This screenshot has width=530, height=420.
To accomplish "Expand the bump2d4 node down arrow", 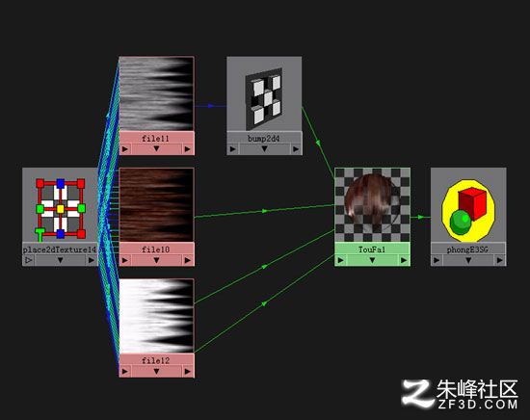I will click(264, 149).
